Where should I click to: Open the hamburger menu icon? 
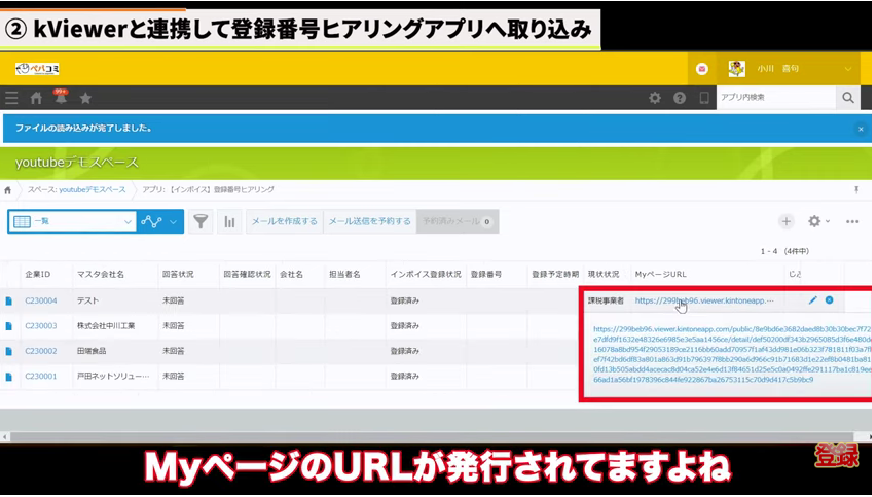pos(12,98)
